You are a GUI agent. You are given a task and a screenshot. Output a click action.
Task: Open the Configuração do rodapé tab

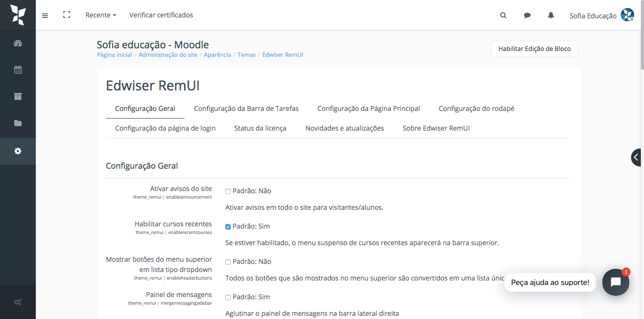476,109
